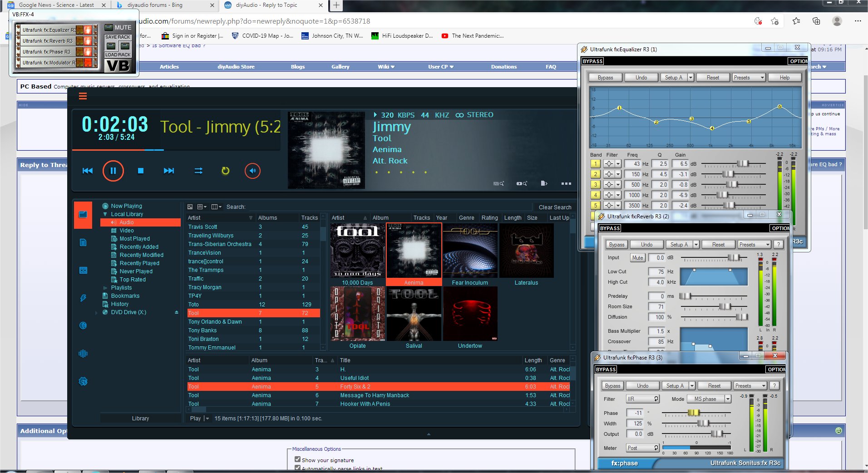This screenshot has height=473, width=868.
Task: Click Bypass button in the Equalizer window
Action: [605, 78]
